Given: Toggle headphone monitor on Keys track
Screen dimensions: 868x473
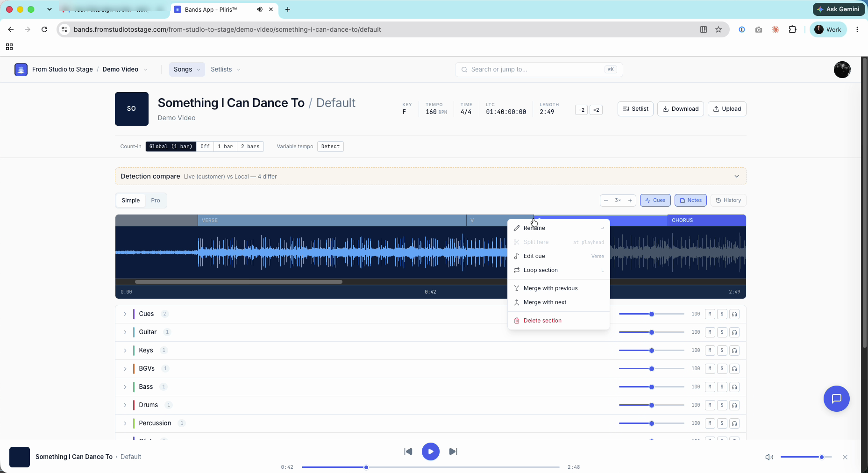Looking at the screenshot, I should 734,351.
